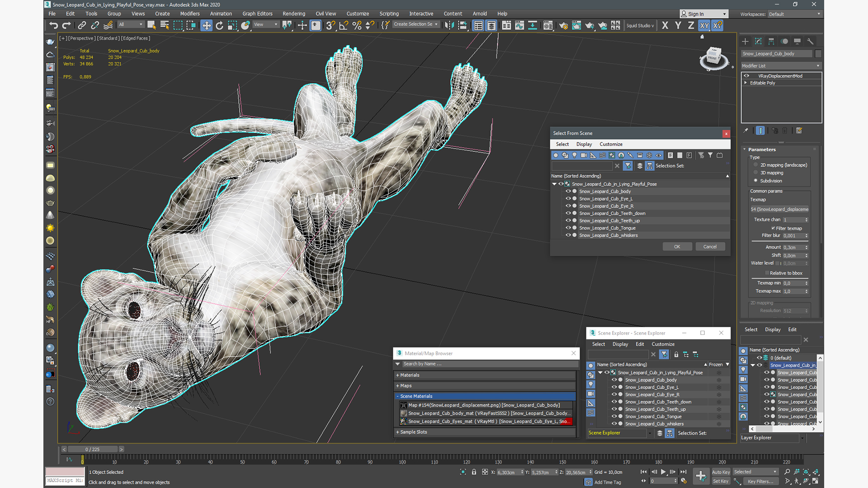868x488 pixels.
Task: Expand Snow_Leopard_Cub_in_Lying_Playful_Pose tree
Action: click(553, 183)
